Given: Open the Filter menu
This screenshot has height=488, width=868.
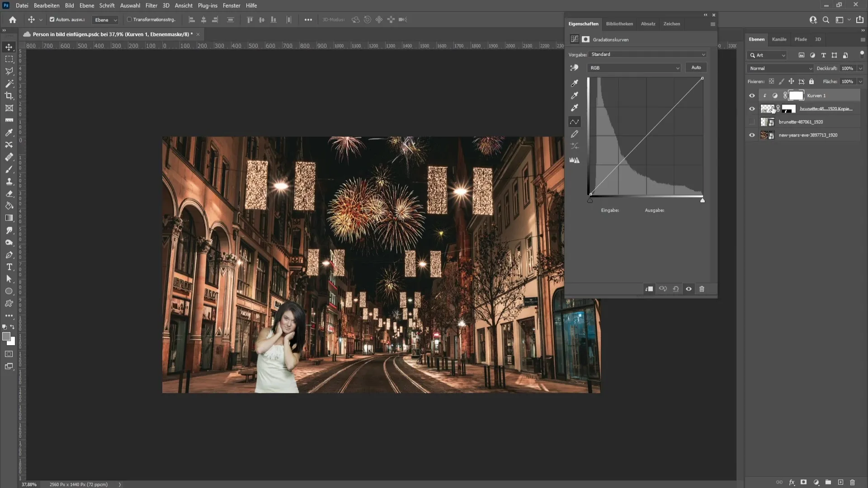Looking at the screenshot, I should (x=151, y=5).
